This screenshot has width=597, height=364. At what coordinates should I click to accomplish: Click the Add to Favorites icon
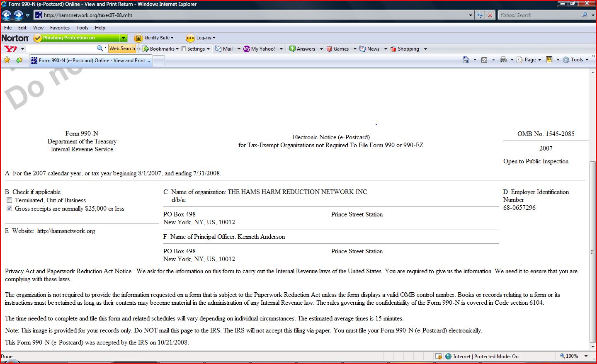coord(19,60)
